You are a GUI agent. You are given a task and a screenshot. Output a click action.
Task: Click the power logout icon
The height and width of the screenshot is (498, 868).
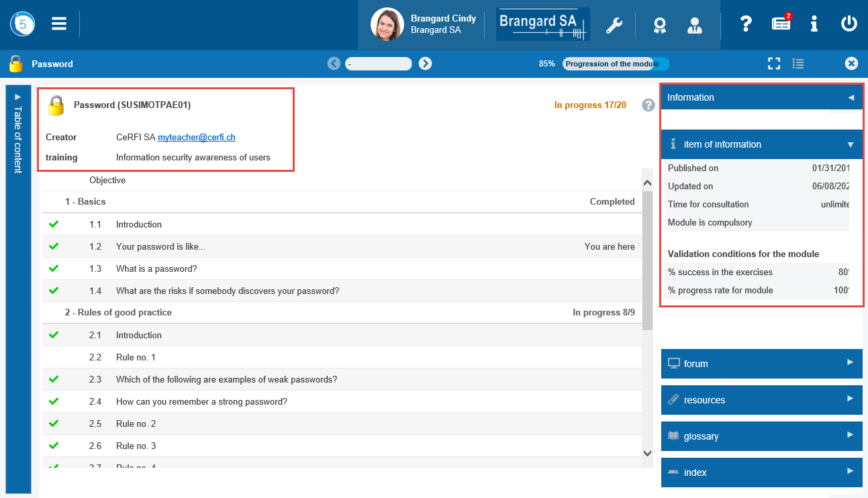click(x=849, y=24)
